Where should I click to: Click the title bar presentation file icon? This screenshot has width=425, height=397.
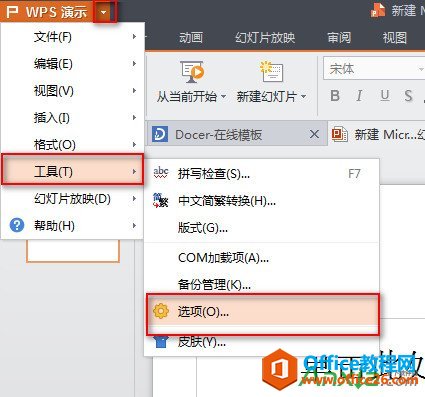click(379, 10)
